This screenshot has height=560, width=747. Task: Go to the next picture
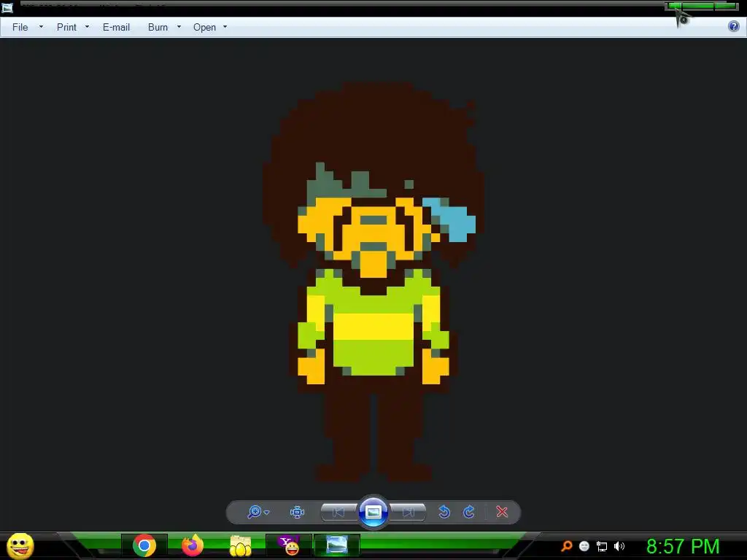(x=408, y=513)
